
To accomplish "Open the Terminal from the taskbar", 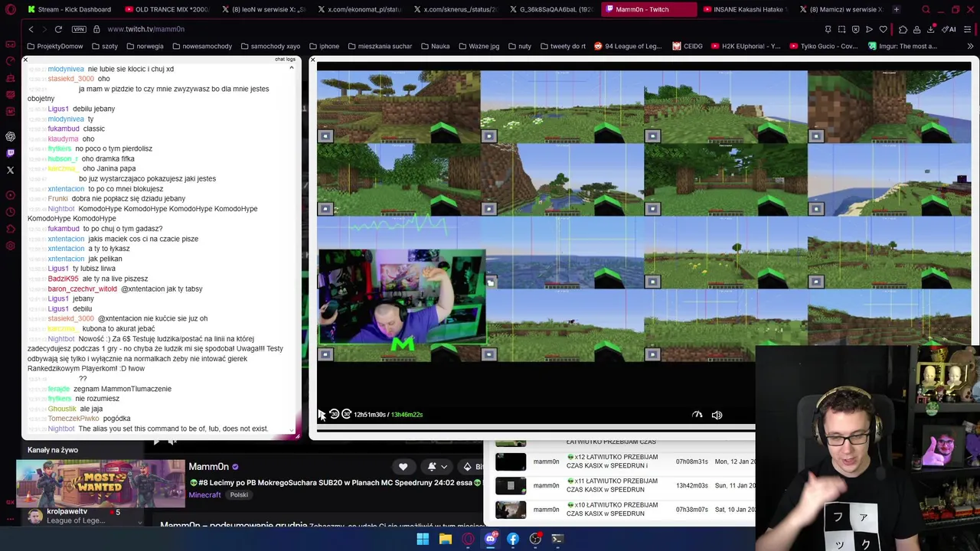I will click(x=557, y=539).
